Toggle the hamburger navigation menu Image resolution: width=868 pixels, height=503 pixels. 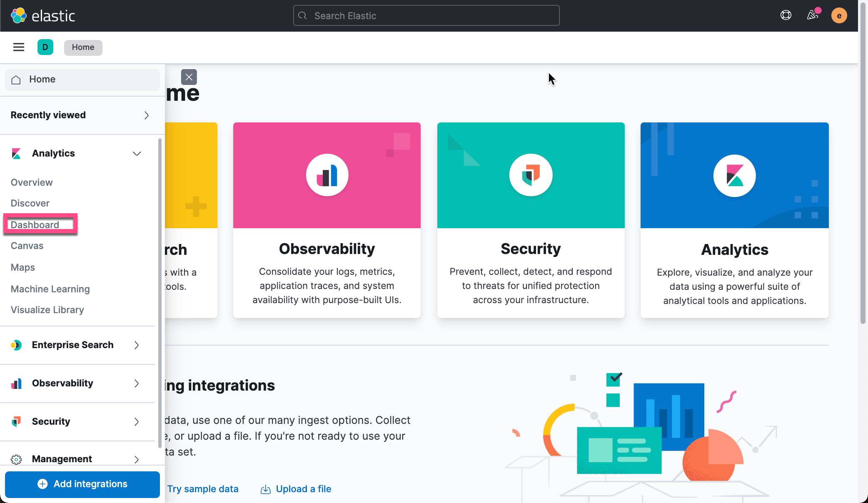pos(19,47)
